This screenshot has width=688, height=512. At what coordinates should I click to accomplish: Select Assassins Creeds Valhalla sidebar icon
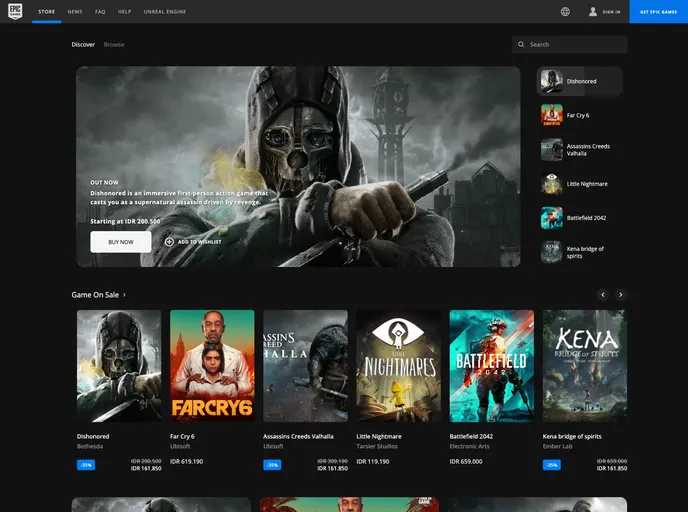552,150
